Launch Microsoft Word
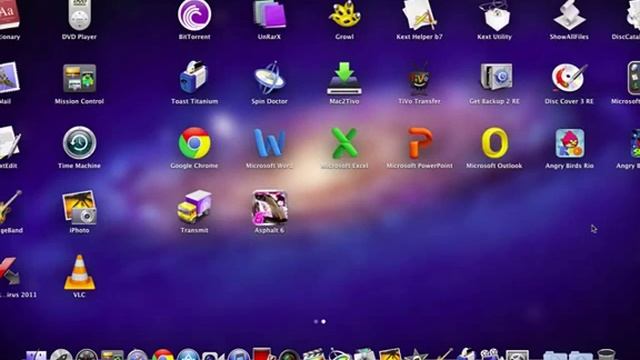Image resolution: width=640 pixels, height=360 pixels. 269,143
